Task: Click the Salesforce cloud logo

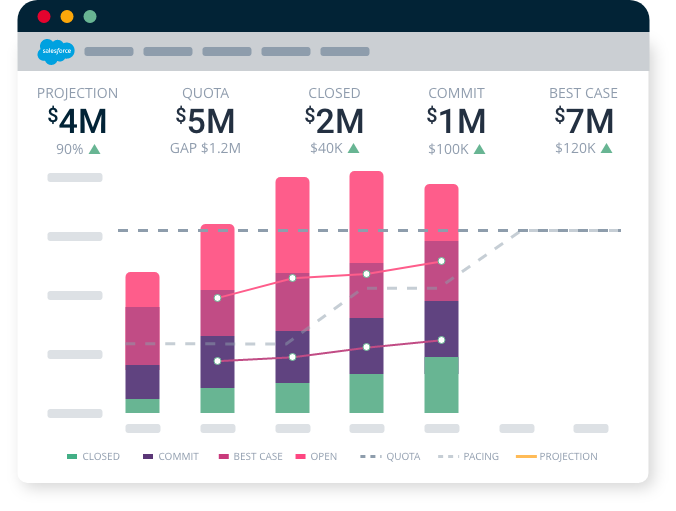Action: pos(54,51)
